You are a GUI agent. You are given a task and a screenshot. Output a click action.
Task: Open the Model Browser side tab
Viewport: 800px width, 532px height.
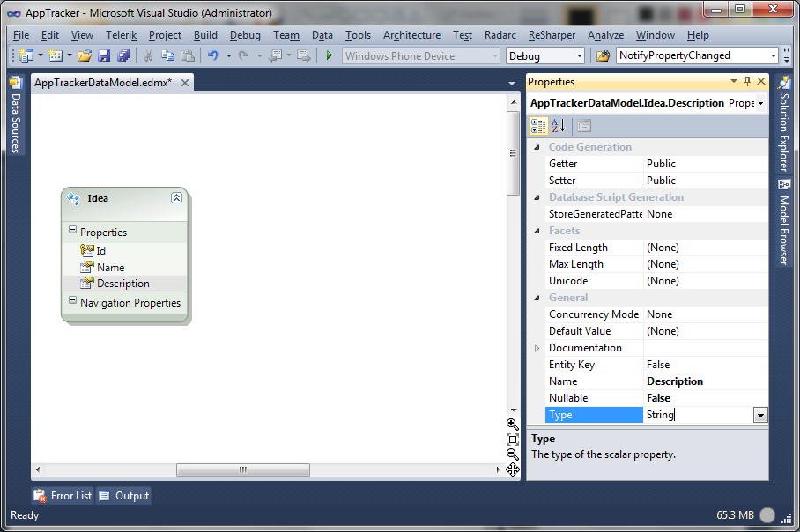coord(784,222)
